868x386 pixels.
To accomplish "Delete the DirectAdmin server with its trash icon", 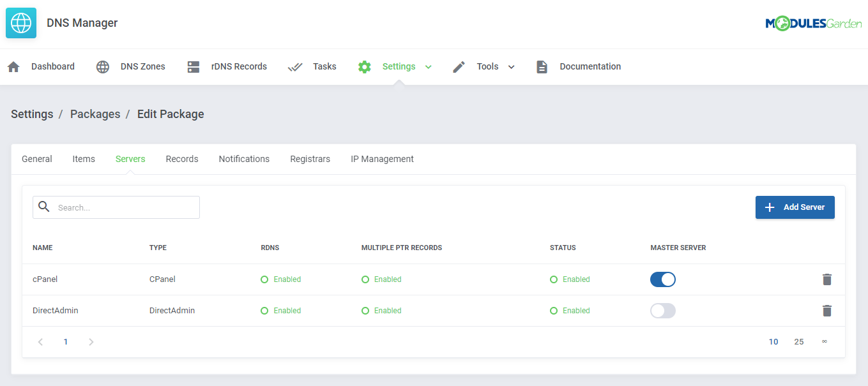I will 826,310.
